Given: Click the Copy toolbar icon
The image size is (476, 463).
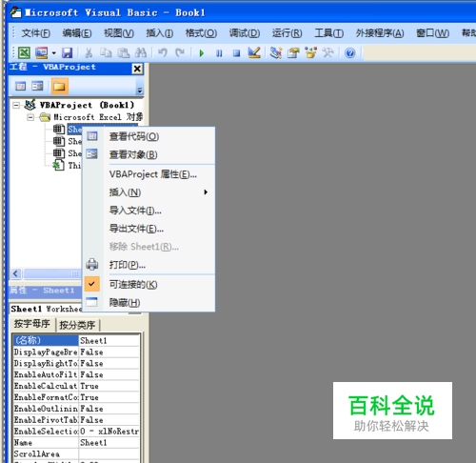Looking at the screenshot, I should pos(106,52).
